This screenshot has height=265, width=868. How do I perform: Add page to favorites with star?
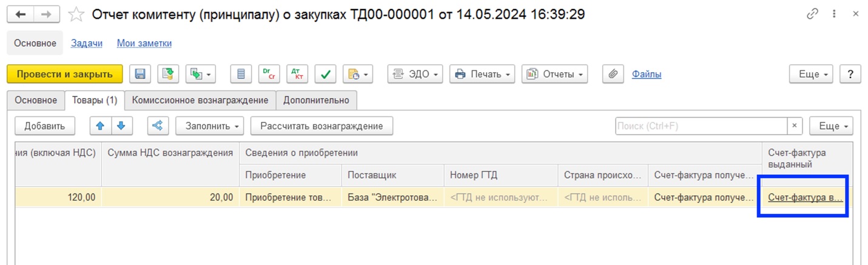[x=76, y=15]
